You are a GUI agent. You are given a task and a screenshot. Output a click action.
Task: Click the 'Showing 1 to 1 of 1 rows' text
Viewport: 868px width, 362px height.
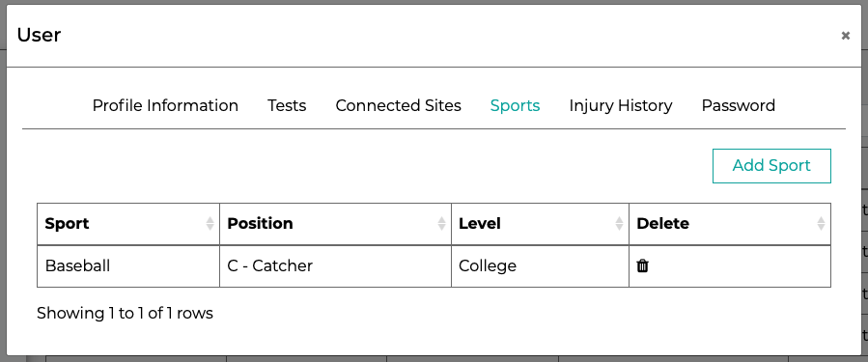tap(125, 314)
